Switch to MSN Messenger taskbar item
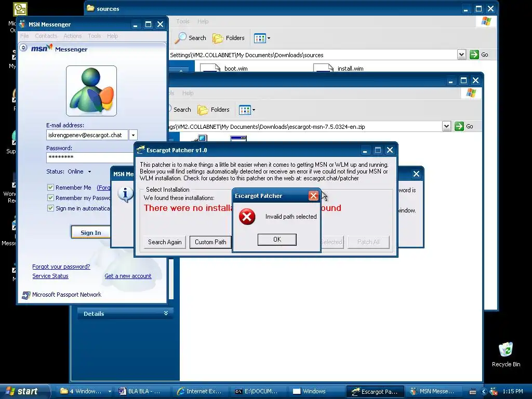The image size is (532, 399). click(434, 391)
